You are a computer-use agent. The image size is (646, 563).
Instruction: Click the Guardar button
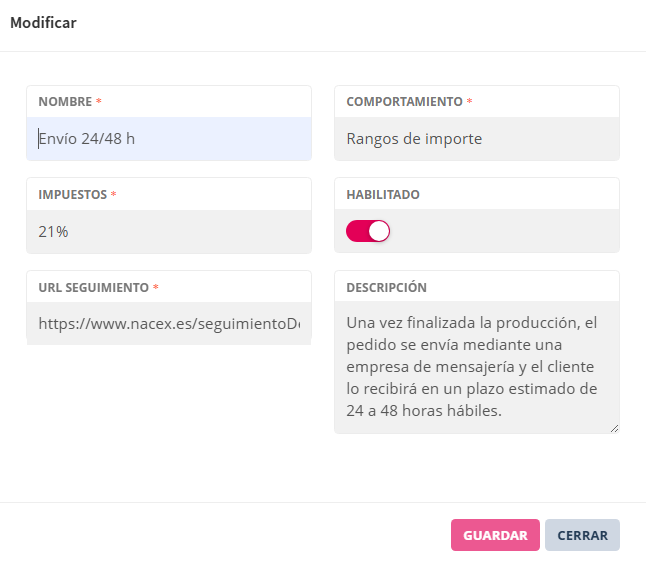coord(495,535)
